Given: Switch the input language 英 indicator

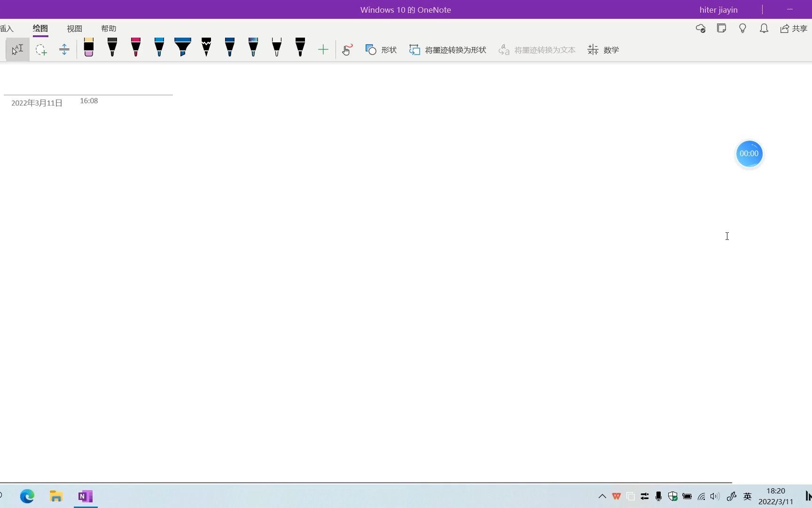Looking at the screenshot, I should click(x=748, y=496).
